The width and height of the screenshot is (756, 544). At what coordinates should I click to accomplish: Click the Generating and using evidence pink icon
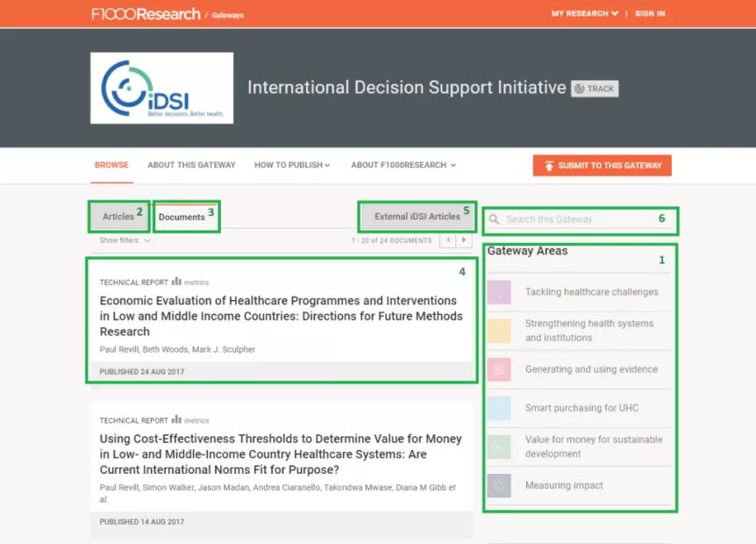(499, 369)
